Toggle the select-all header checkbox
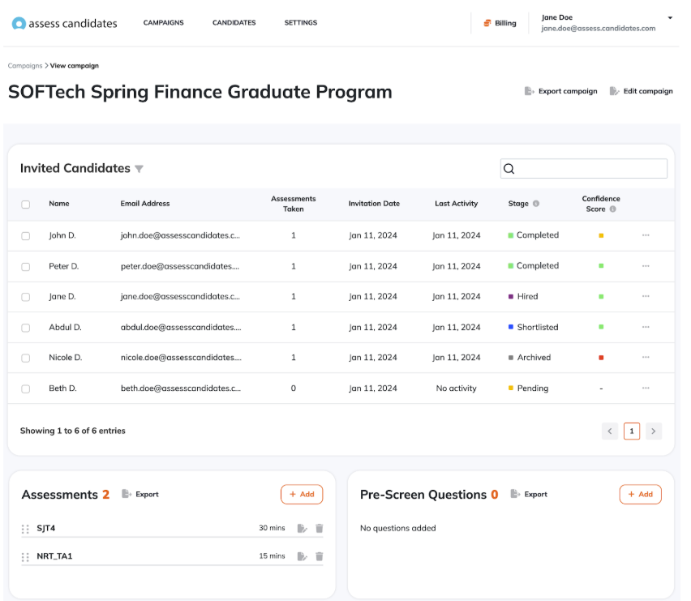 tap(26, 204)
